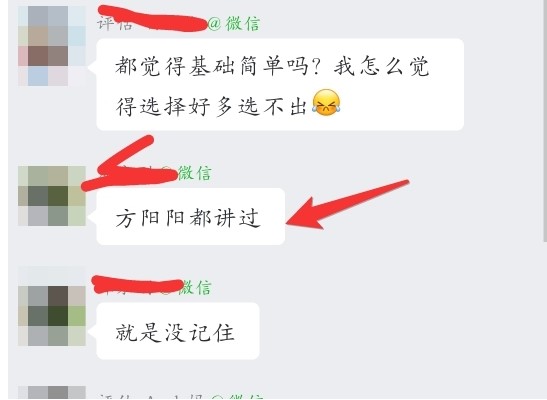
Task: Click the @微信 label above the first message
Action: click(234, 24)
